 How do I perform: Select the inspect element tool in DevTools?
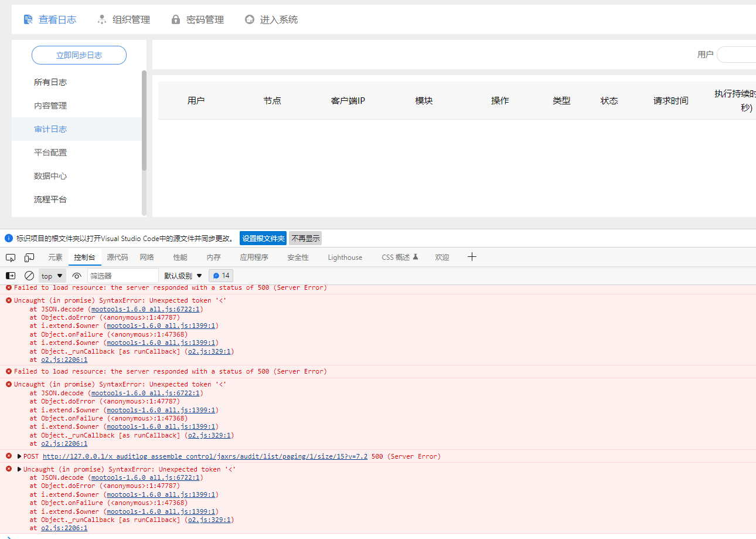click(x=10, y=257)
